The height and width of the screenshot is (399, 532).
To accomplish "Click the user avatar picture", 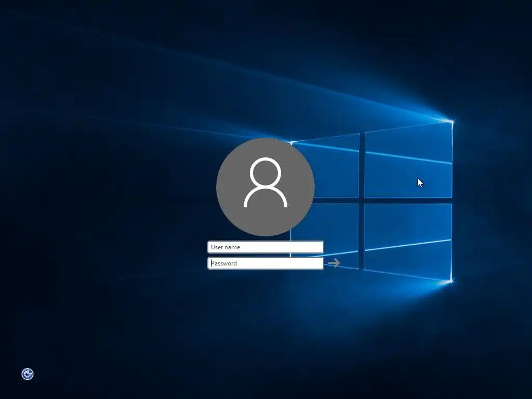I will 265,187.
